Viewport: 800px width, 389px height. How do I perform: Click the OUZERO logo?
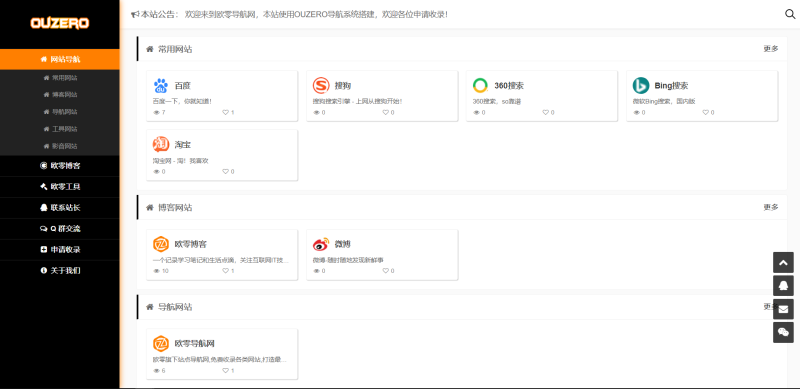(60, 23)
